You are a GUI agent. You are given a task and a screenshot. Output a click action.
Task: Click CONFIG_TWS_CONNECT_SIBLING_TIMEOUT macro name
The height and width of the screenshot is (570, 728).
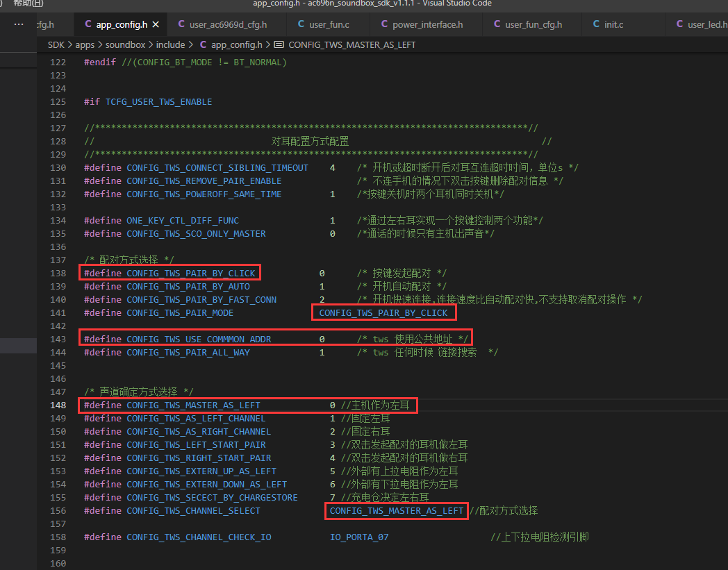pyautogui.click(x=217, y=167)
